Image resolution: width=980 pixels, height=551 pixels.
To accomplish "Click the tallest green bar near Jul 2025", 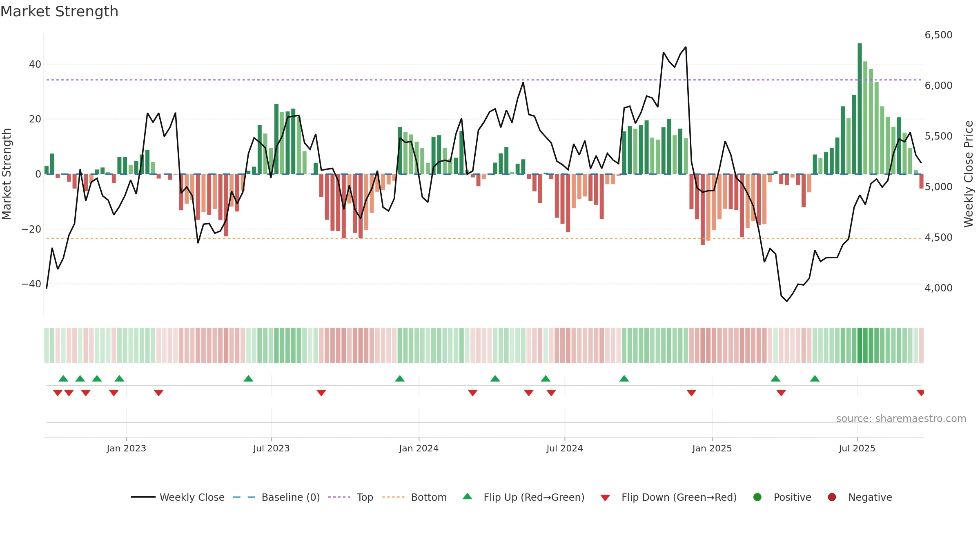I will click(860, 109).
